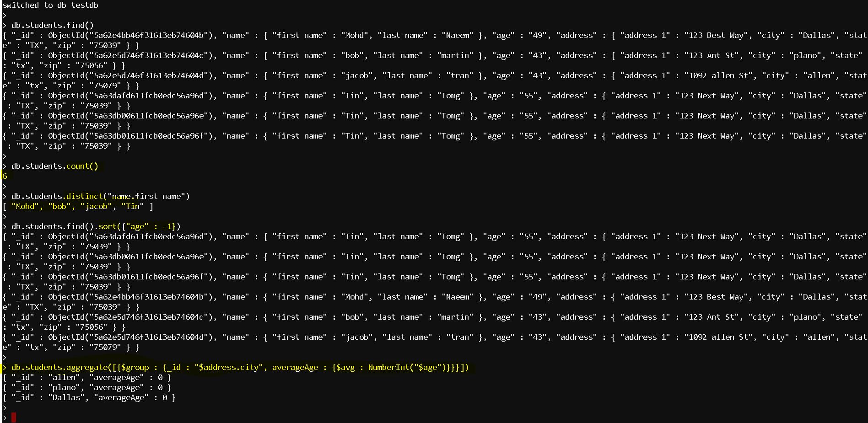The width and height of the screenshot is (868, 423).
Task: Click the "$address.city" text in the aggregate command
Action: pos(229,367)
